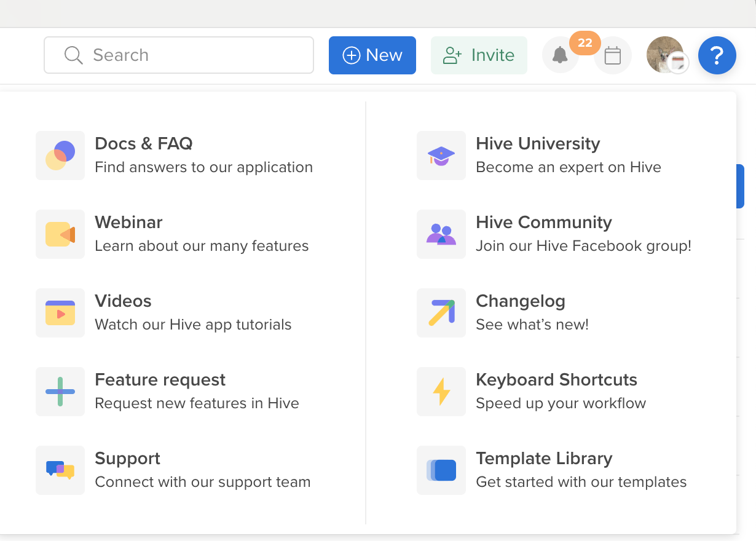Close the help menu via question mark button

pos(717,55)
